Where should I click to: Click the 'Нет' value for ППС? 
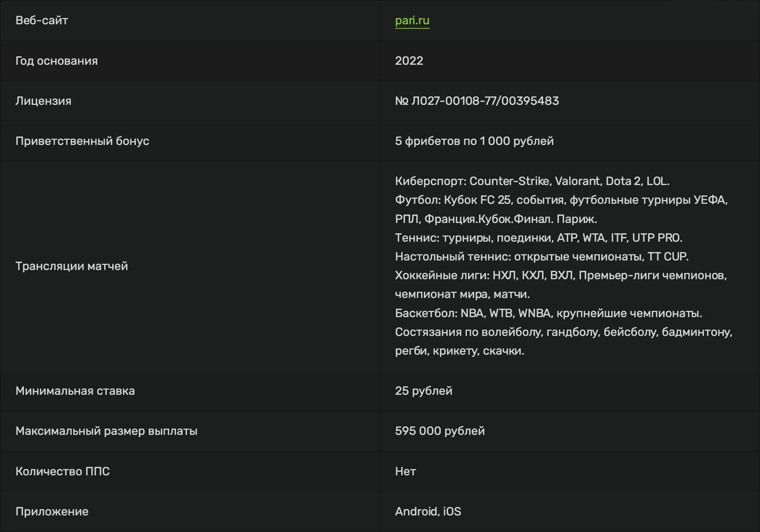click(405, 471)
